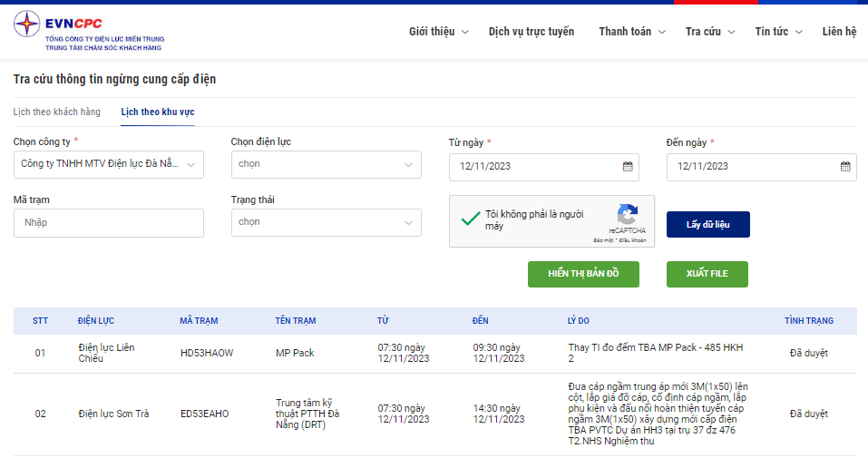This screenshot has width=868, height=458.
Task: Click the HIỂN THỊ BẢN ĐỒ button
Action: click(x=583, y=274)
